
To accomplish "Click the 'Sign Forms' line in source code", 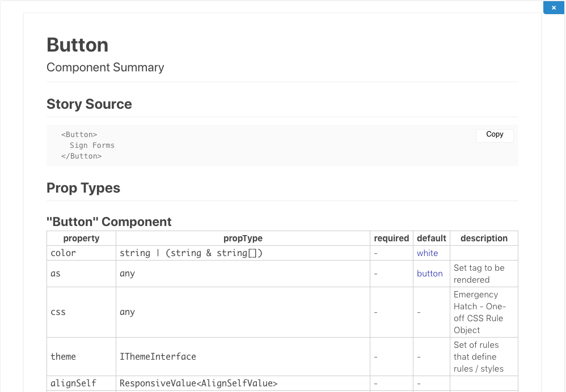I will (92, 146).
